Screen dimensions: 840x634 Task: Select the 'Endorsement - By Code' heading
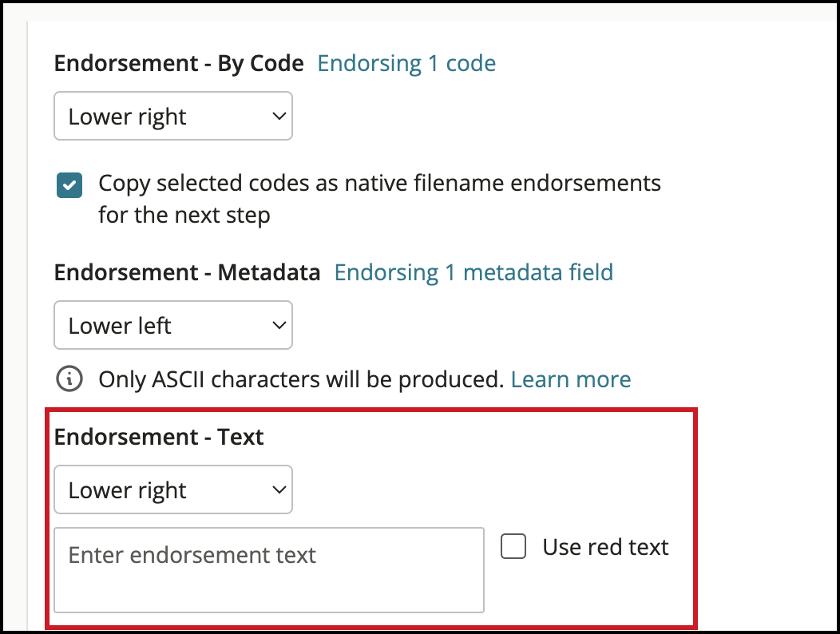click(x=179, y=63)
